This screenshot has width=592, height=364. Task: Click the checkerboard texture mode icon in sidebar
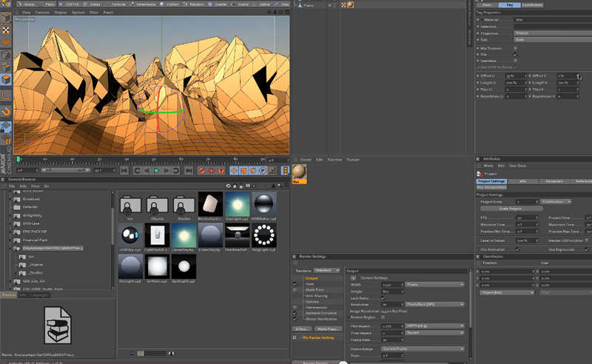6,30
